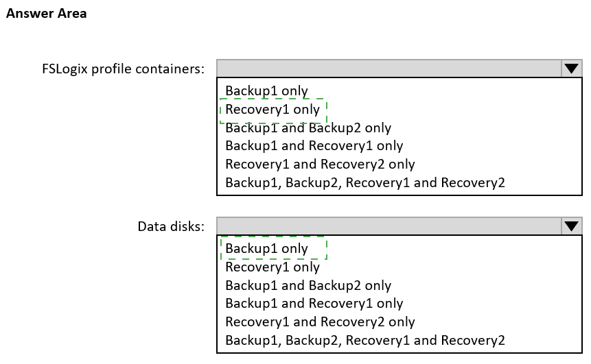Open the Data disks dropdown arrow

(x=571, y=226)
